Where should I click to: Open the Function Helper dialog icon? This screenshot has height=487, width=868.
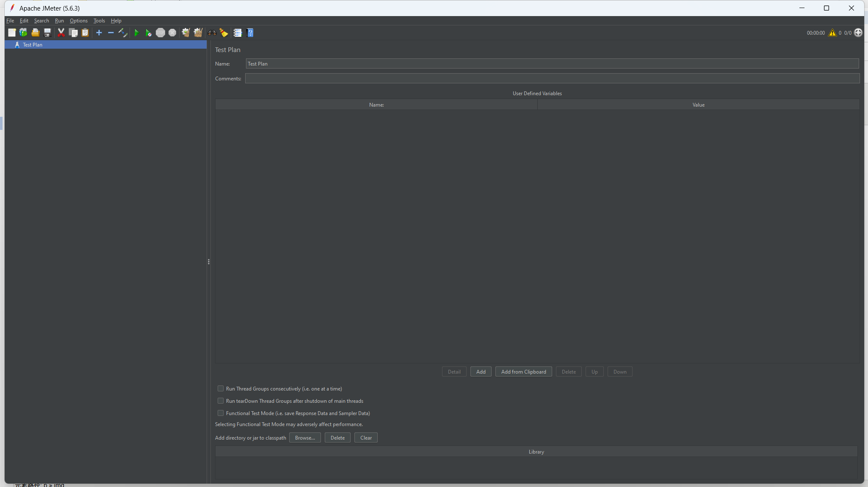238,33
